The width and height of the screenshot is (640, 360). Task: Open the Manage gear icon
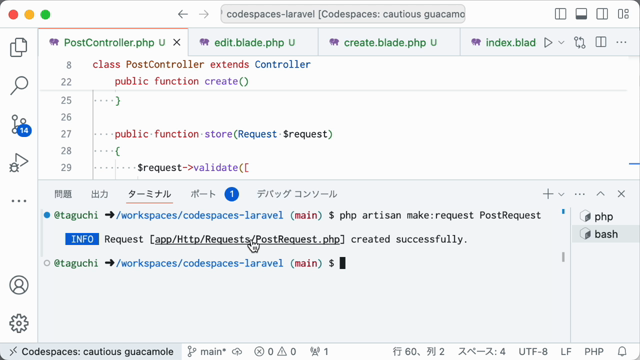point(19,323)
